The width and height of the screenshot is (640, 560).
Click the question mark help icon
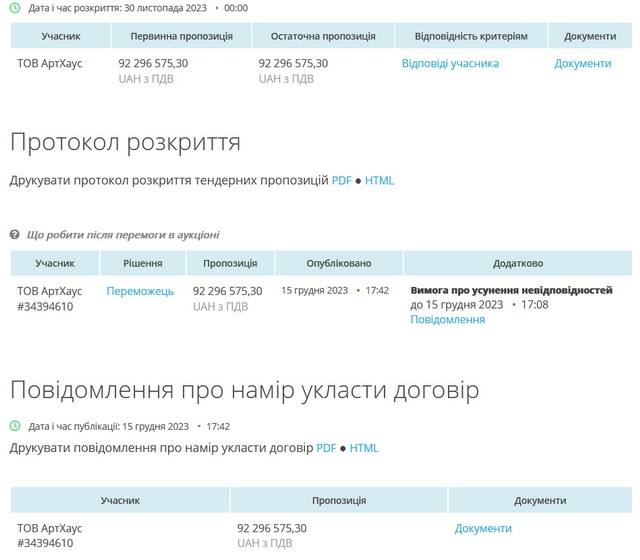pyautogui.click(x=15, y=235)
